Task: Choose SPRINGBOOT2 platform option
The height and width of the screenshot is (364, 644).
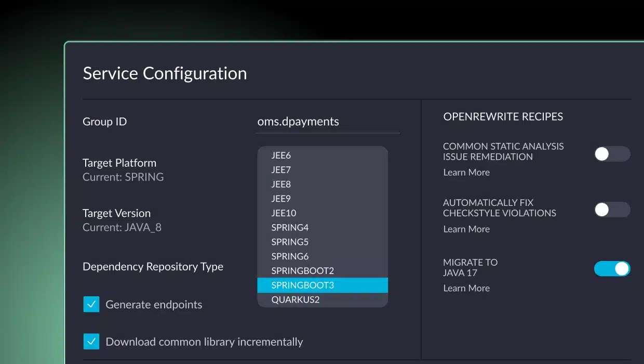Action: (x=323, y=270)
